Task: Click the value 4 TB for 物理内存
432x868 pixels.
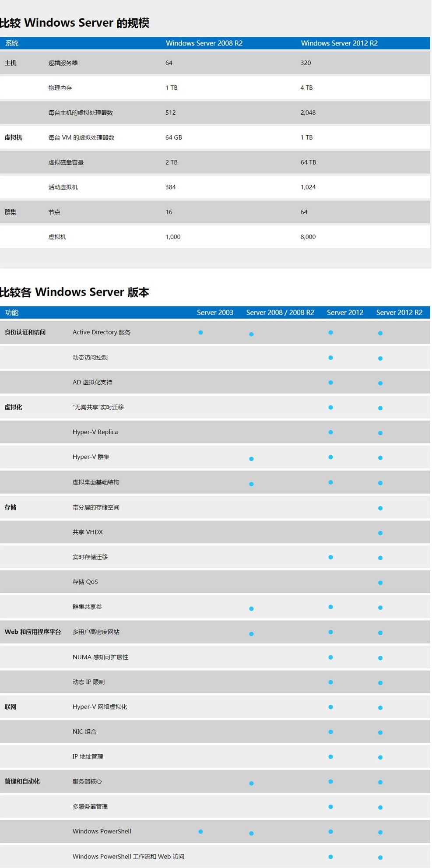Action: click(306, 88)
